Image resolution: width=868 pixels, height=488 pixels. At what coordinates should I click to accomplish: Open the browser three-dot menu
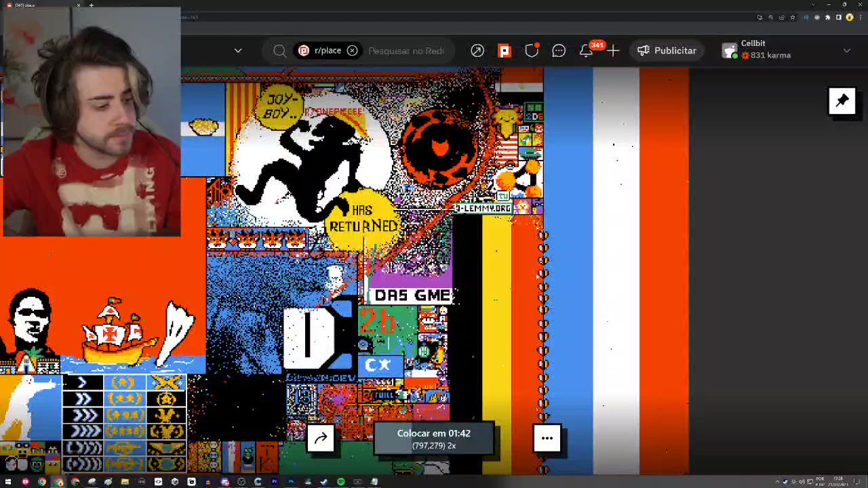coord(861,18)
